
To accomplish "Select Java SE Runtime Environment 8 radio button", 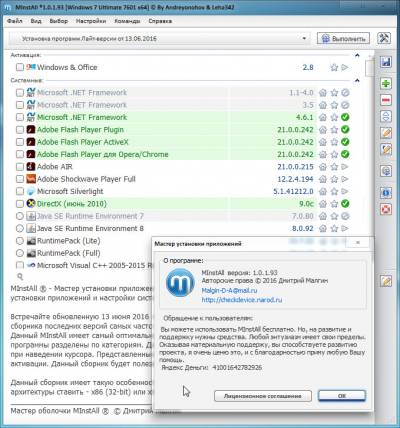I will (20, 228).
